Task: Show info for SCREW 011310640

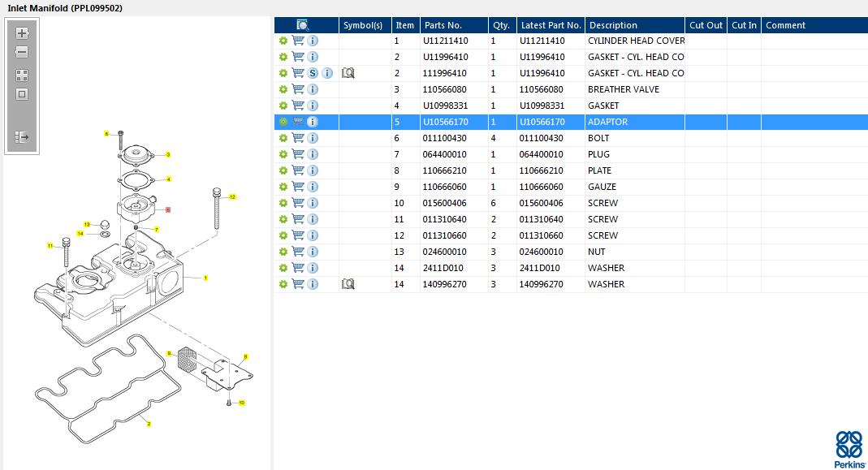Action: [313, 219]
